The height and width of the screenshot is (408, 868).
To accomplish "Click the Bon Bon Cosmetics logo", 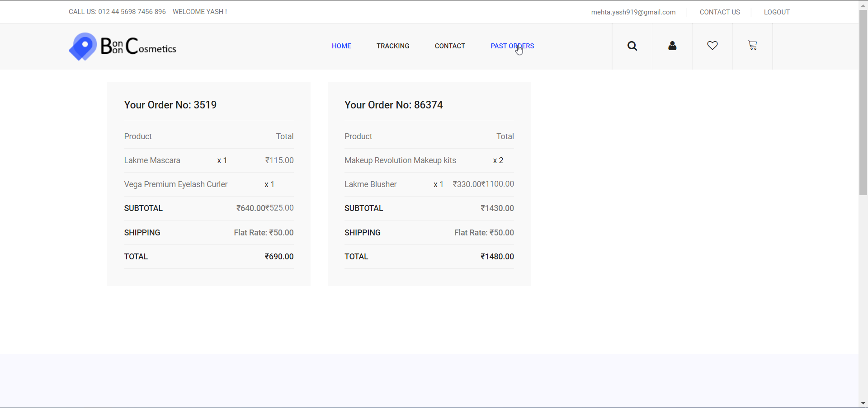I will pos(123,47).
